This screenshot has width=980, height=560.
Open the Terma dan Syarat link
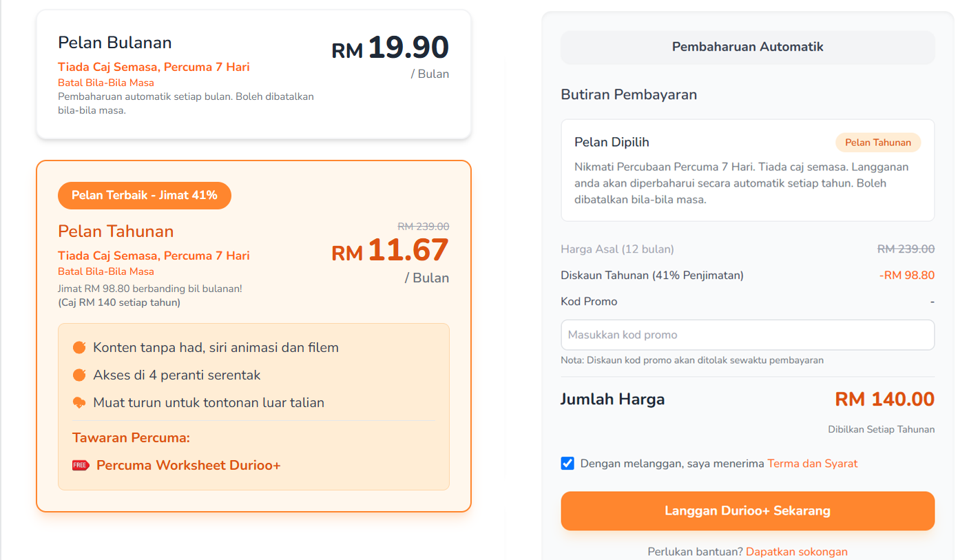[x=812, y=464]
